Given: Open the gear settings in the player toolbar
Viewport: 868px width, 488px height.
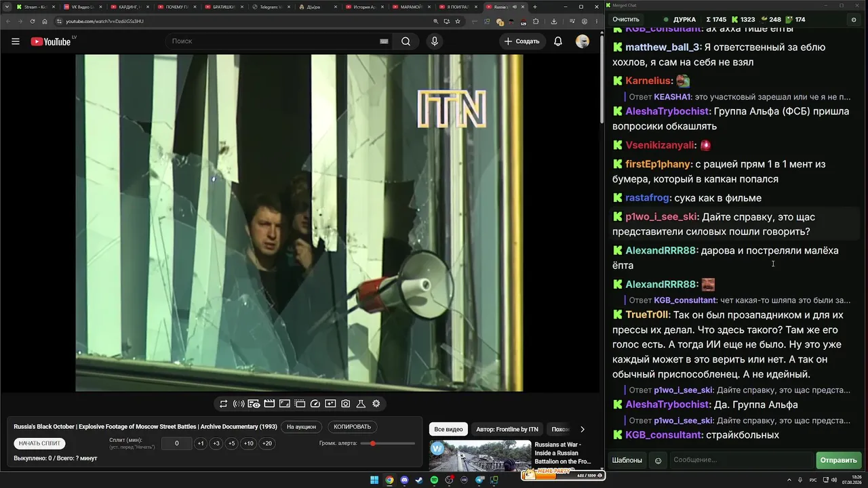Looking at the screenshot, I should pyautogui.click(x=376, y=404).
